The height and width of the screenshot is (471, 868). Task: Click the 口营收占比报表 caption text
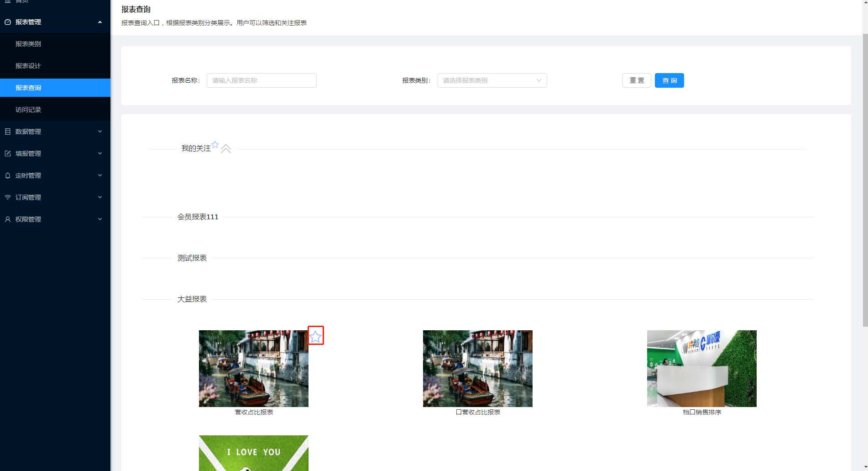click(x=478, y=412)
